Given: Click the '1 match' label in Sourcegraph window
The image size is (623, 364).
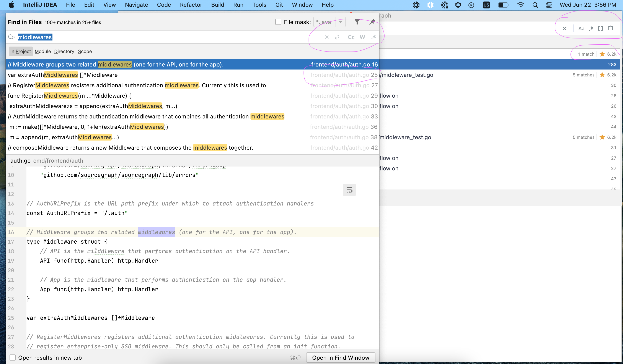Looking at the screenshot, I should pyautogui.click(x=586, y=54).
